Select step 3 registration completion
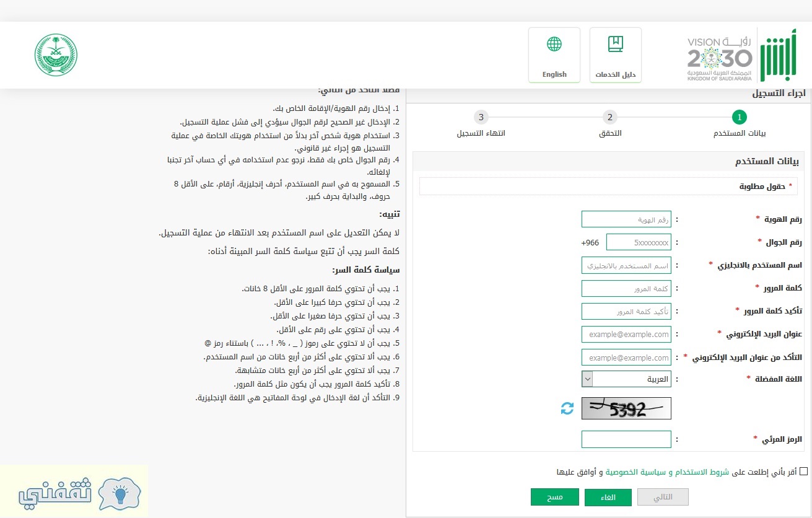Image resolution: width=812 pixels, height=518 pixels. 481,118
